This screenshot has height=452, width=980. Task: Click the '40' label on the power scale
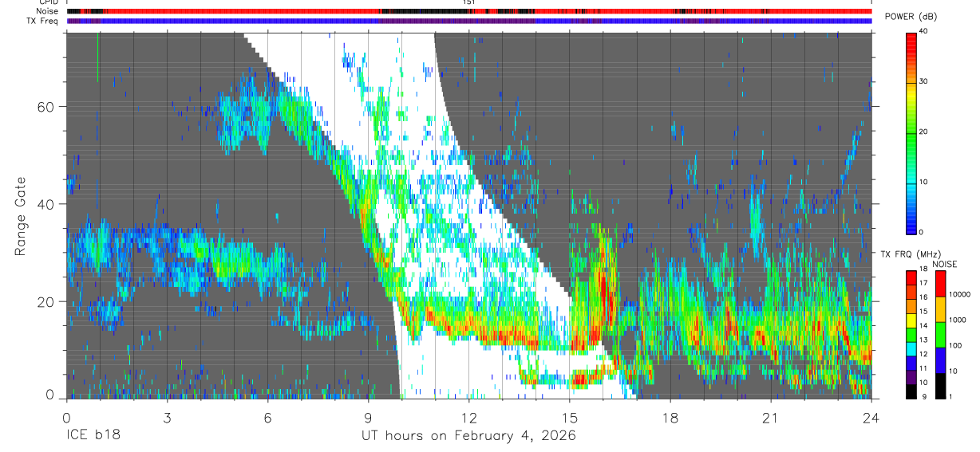[923, 31]
